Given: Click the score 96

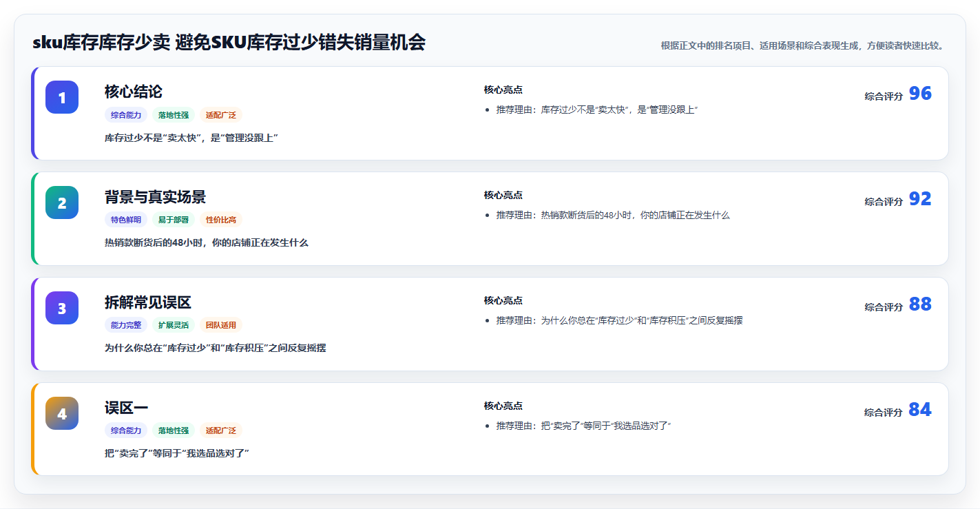Looking at the screenshot, I should [x=920, y=94].
